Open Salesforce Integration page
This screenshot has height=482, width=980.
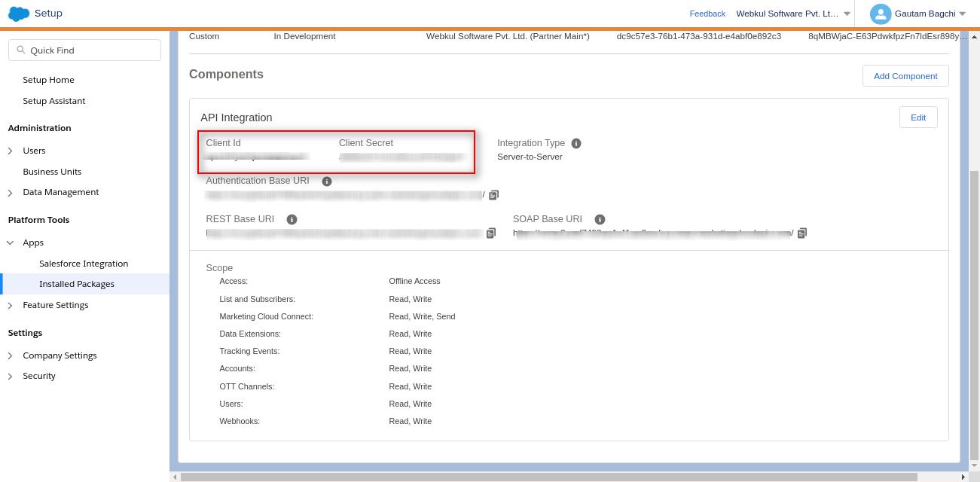tap(84, 264)
